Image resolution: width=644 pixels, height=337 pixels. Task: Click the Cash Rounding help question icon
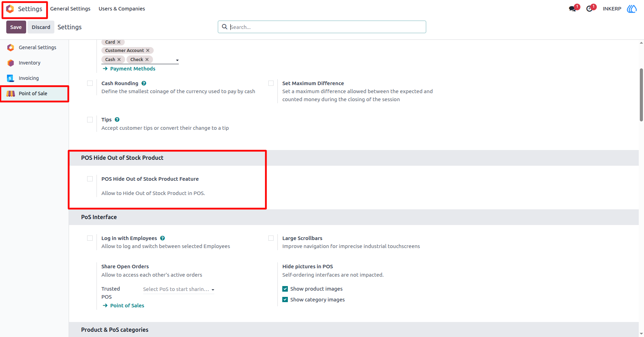pyautogui.click(x=144, y=83)
